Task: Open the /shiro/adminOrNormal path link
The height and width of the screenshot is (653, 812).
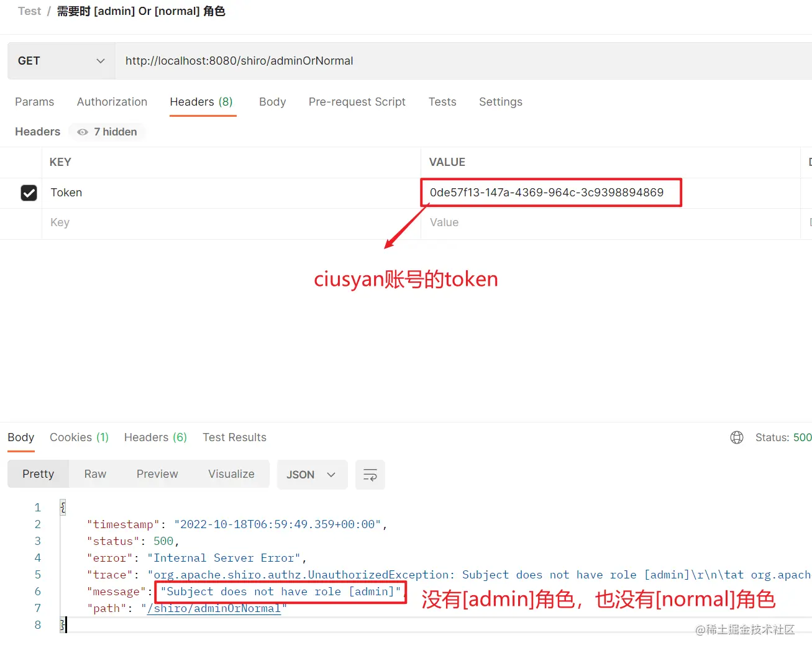Action: coord(214,608)
